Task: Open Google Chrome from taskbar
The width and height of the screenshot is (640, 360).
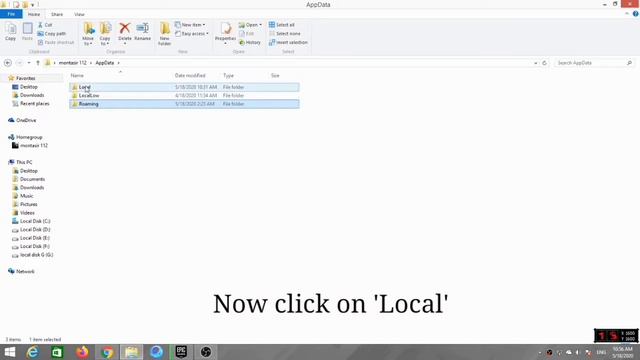Action: (107, 352)
